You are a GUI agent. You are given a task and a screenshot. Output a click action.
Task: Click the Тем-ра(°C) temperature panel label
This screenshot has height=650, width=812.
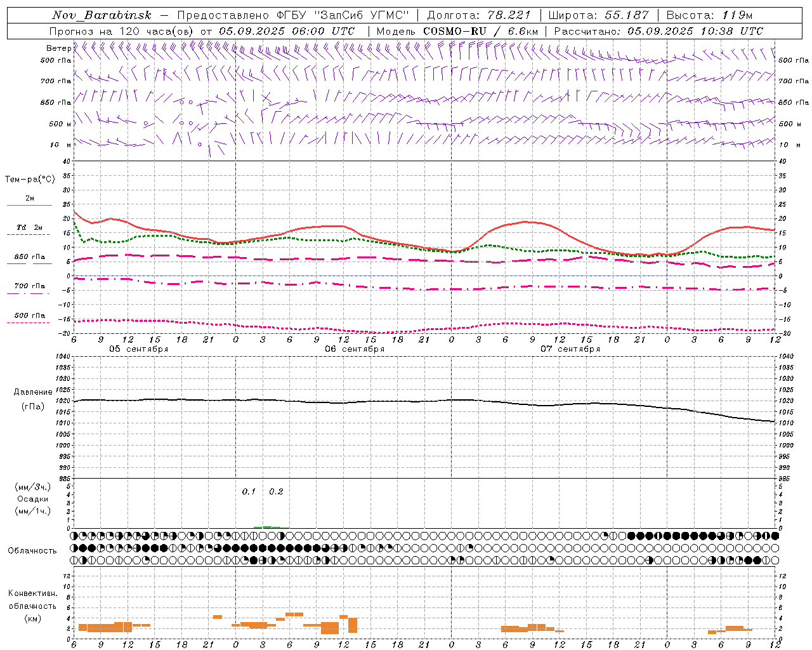coord(30,180)
